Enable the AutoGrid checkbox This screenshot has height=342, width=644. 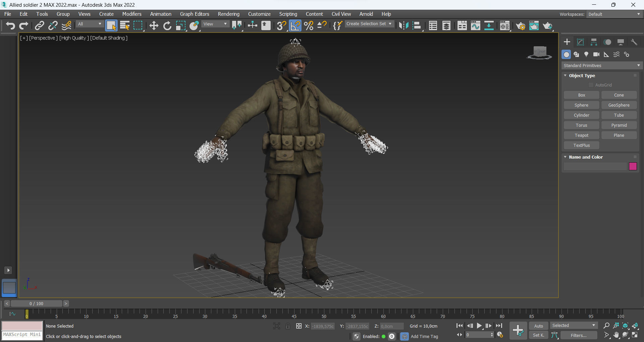(591, 85)
